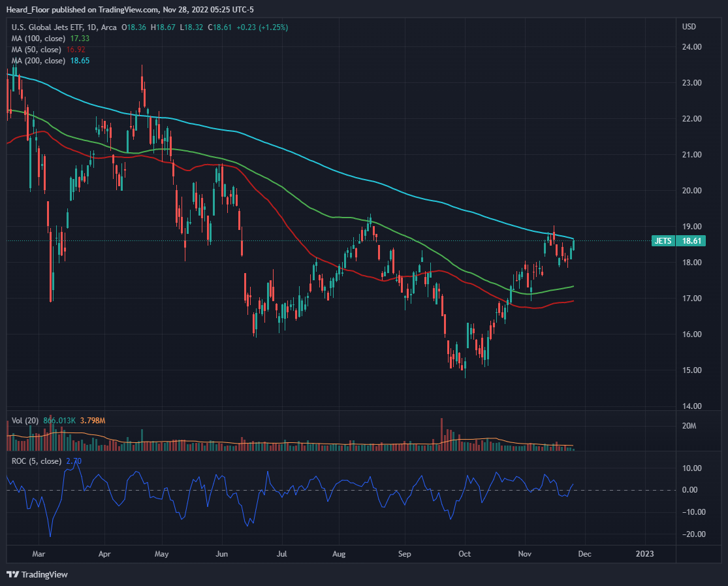The width and height of the screenshot is (728, 586).
Task: Click the Nov label on time axis
Action: pos(525,554)
